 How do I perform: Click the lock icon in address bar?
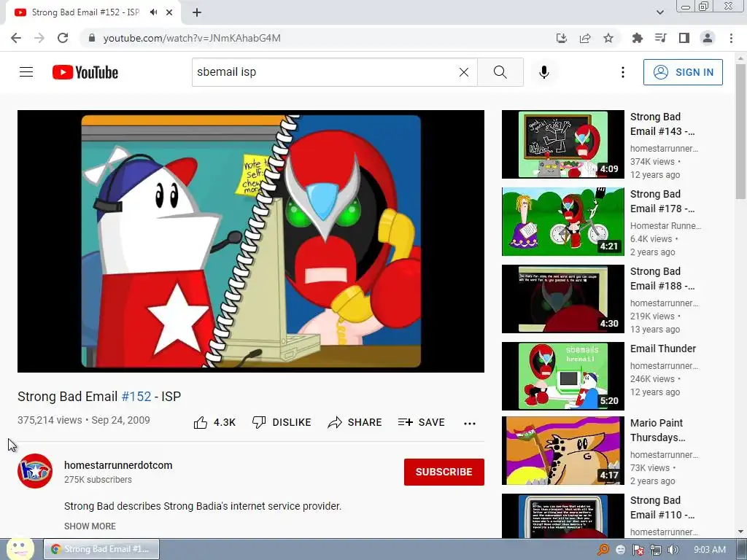(92, 38)
